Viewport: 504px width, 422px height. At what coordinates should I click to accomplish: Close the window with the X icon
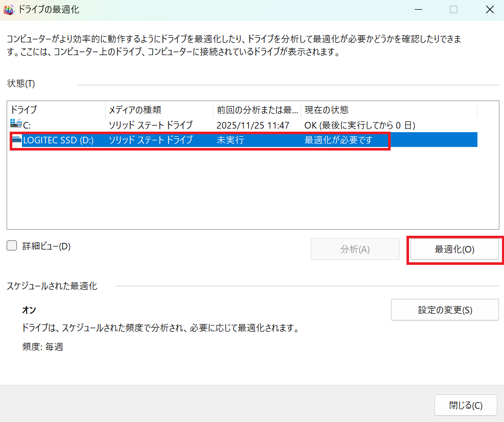pyautogui.click(x=489, y=9)
